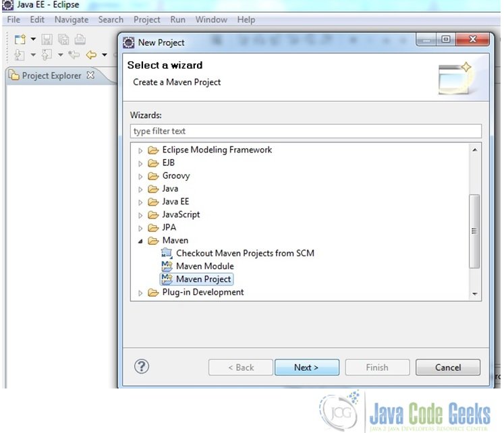Click the Maven Module wizard icon
Screen dimensions: 504x433
point(167,266)
